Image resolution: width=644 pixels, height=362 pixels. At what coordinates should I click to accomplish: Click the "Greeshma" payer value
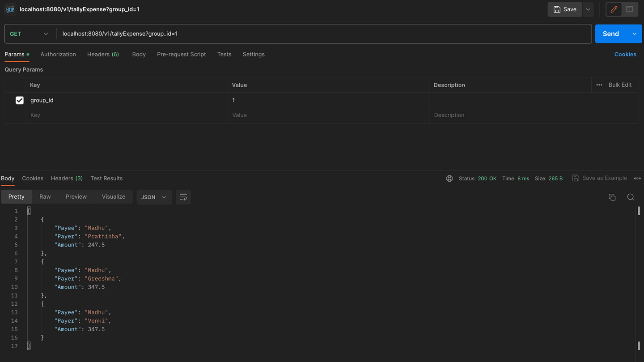pos(102,278)
